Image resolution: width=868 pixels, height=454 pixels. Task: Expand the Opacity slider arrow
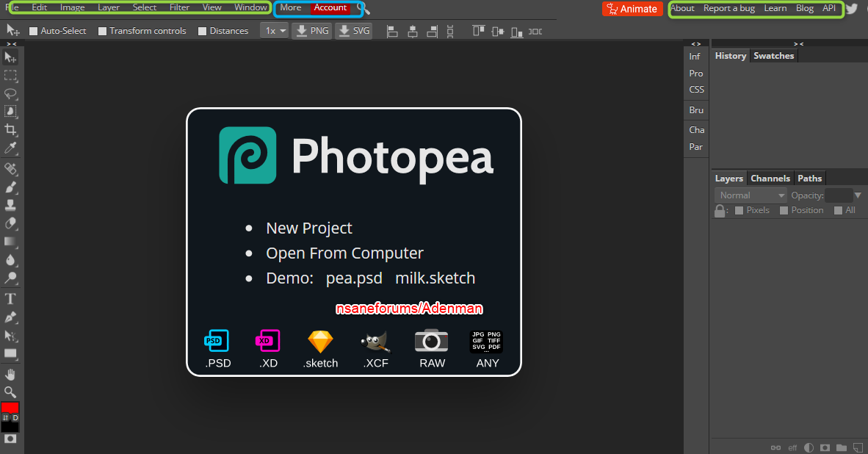click(858, 195)
